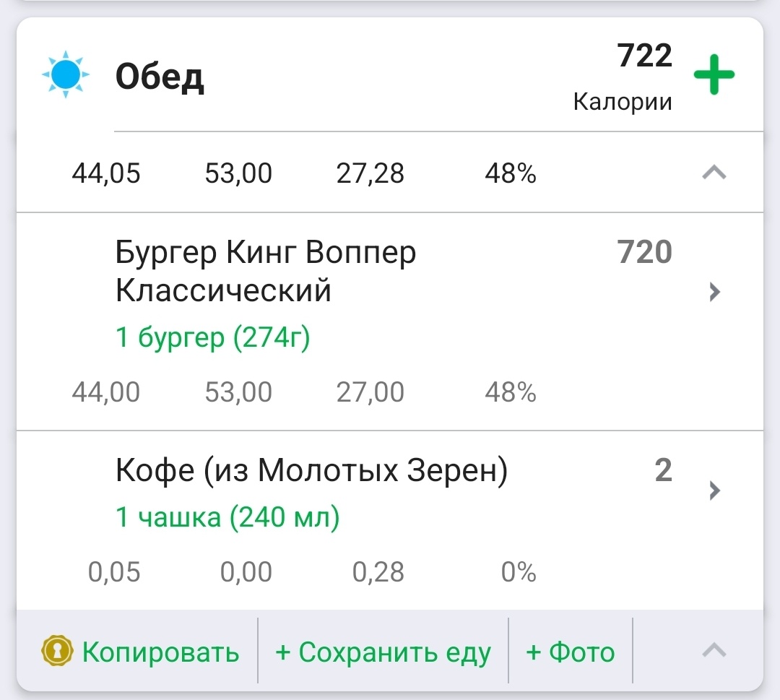Open the Воппер item via its arrow icon
This screenshot has height=700, width=780.
[714, 292]
